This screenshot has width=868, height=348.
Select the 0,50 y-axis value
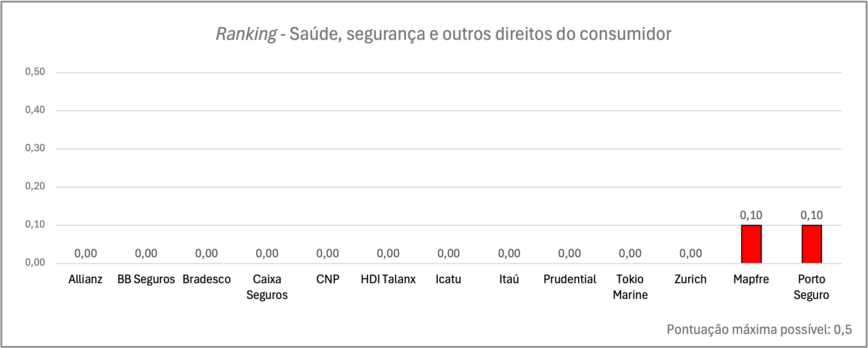point(35,72)
